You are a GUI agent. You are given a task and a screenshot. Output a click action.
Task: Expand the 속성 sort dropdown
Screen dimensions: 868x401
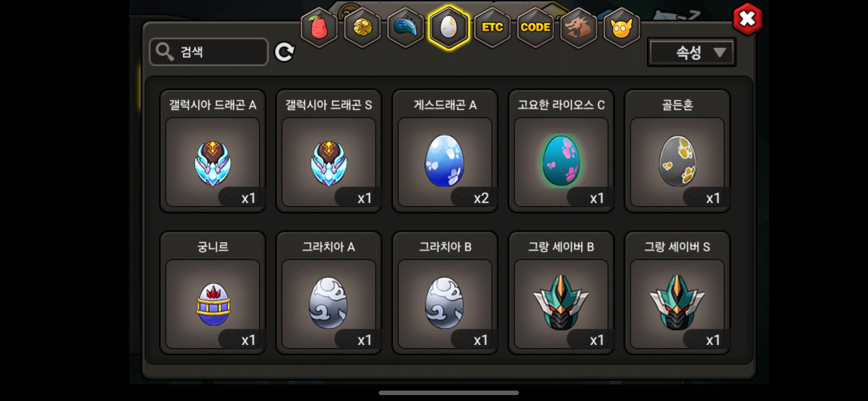pyautogui.click(x=692, y=52)
